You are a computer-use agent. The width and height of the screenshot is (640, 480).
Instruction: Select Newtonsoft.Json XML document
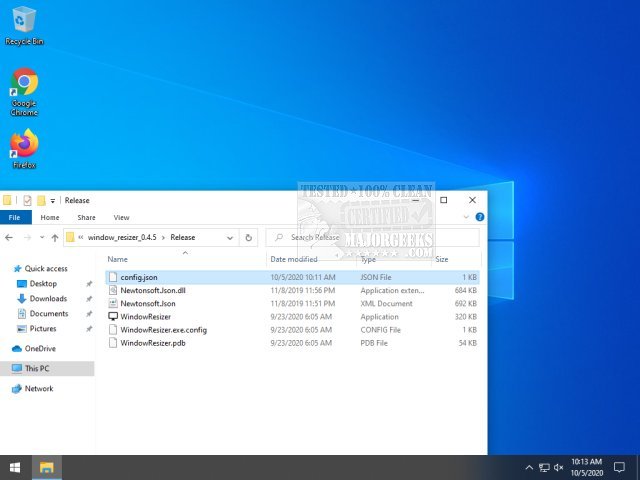(292, 303)
